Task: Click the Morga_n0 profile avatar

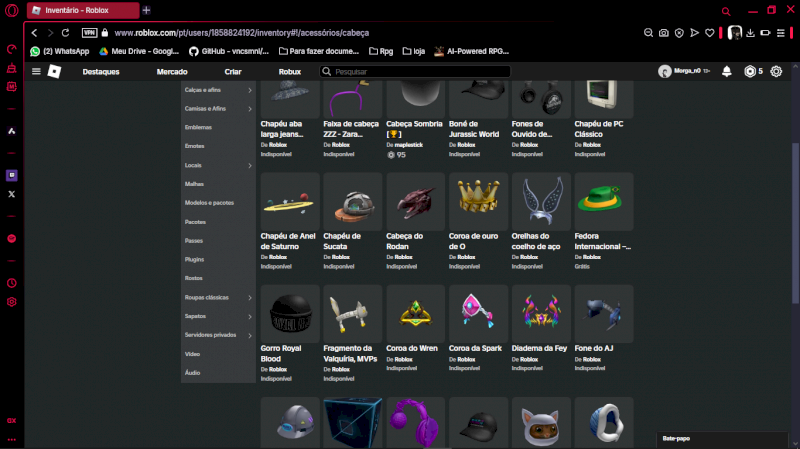Action: [x=664, y=71]
